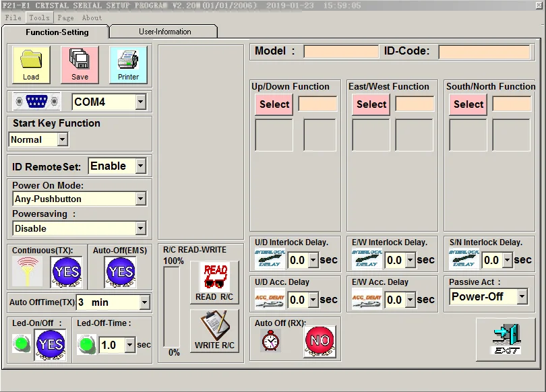Image resolution: width=546 pixels, height=392 pixels.
Task: Click the Continuous(TX) antenna icon
Action: tap(28, 271)
